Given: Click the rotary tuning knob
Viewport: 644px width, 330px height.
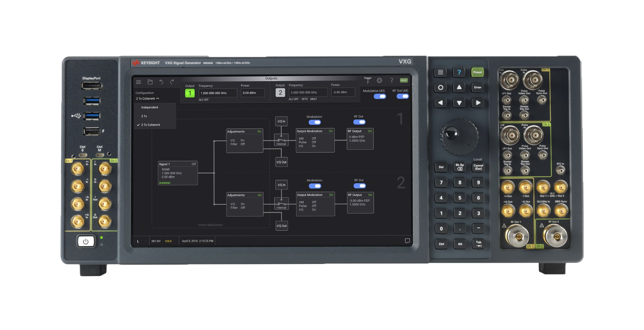Looking at the screenshot, I should 459,136.
